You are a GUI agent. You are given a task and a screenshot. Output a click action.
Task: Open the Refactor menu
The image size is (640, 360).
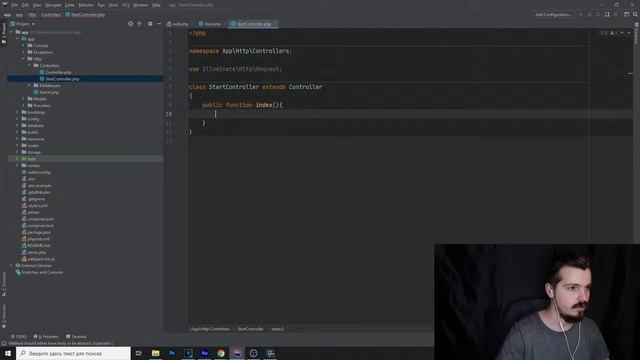[86, 5]
